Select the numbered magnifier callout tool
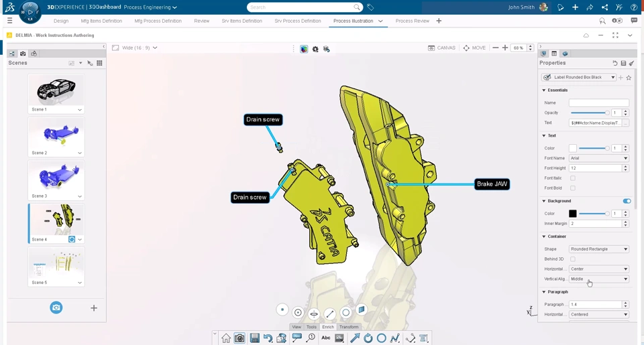 coord(311,338)
